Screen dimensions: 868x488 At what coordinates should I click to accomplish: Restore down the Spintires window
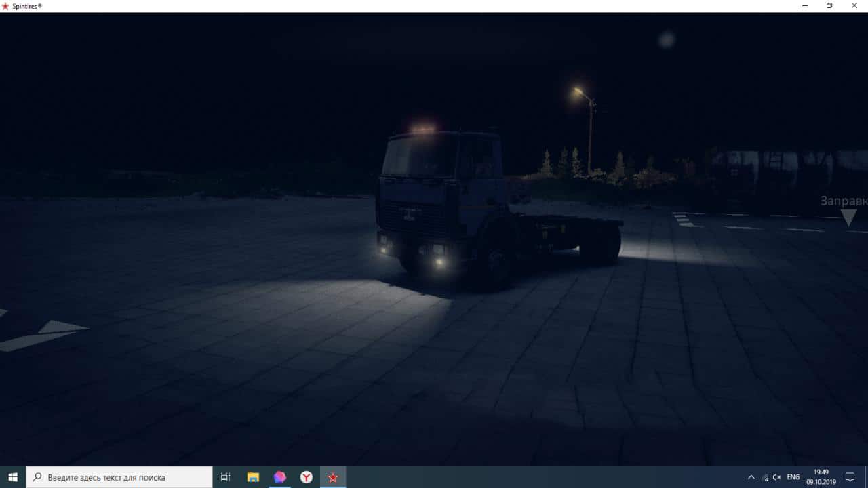click(x=829, y=6)
